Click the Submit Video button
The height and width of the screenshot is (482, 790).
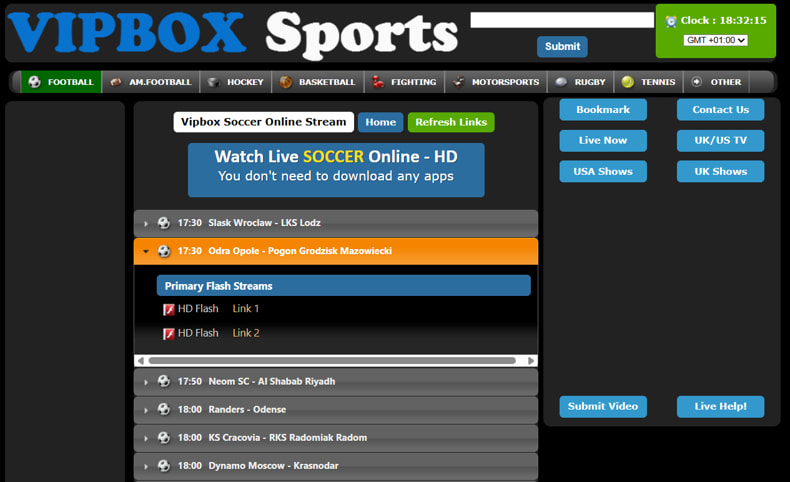pos(603,406)
